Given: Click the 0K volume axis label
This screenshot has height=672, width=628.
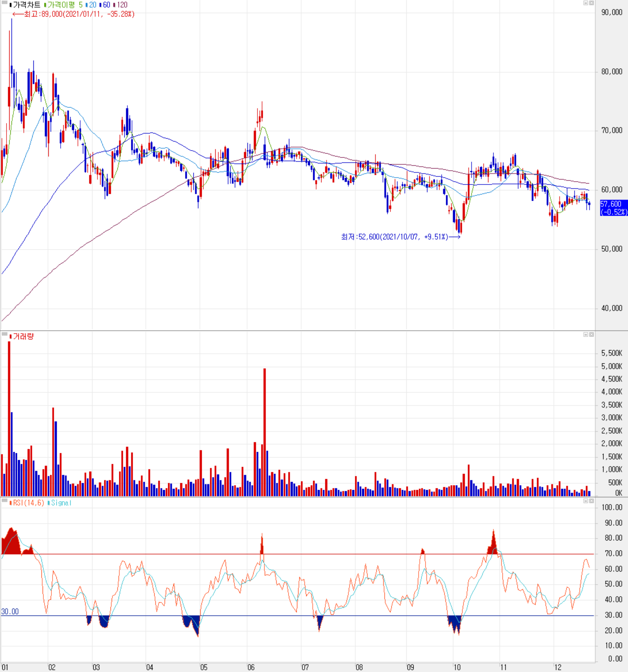Looking at the screenshot, I should click(618, 493).
